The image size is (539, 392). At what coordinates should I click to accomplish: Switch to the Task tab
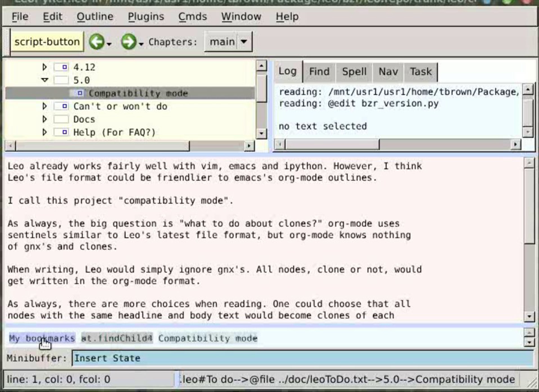[421, 72]
